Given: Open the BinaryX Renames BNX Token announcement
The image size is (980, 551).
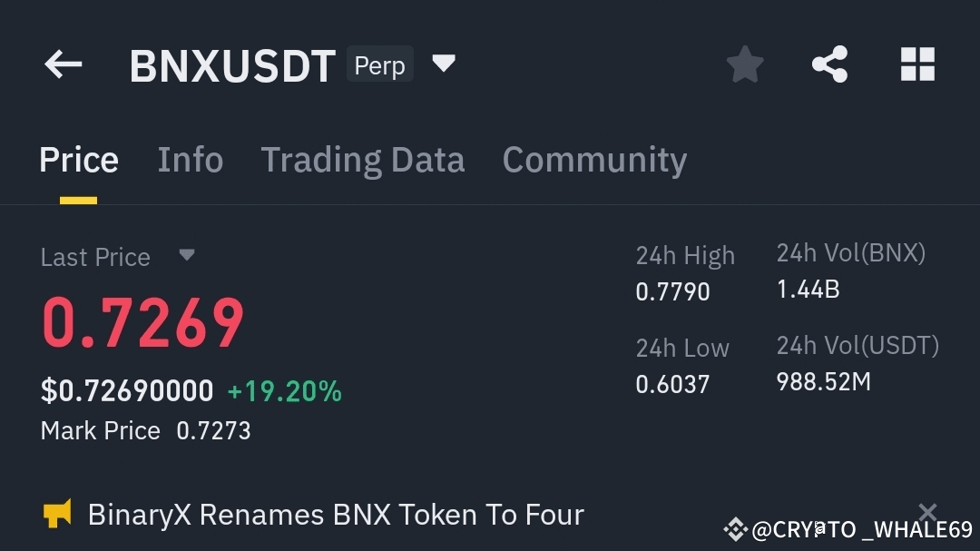Looking at the screenshot, I should [335, 514].
